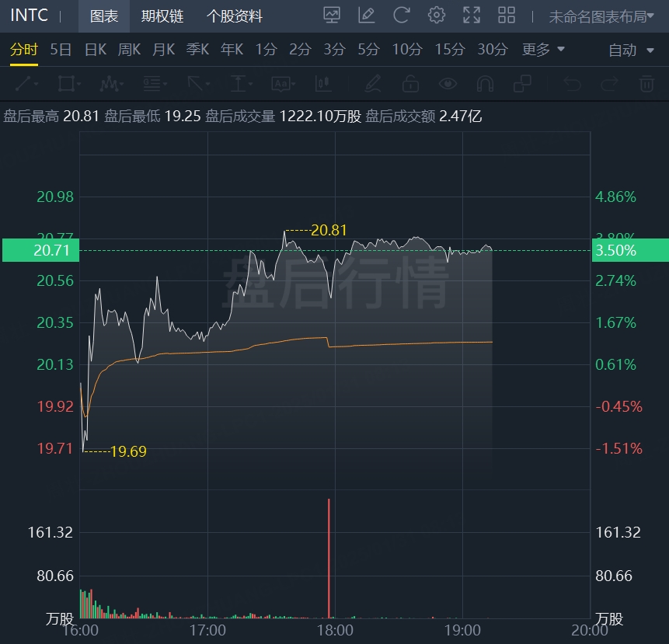Expand the 更多 timeframe dropdown
Viewport: 669px width, 644px height.
click(543, 50)
